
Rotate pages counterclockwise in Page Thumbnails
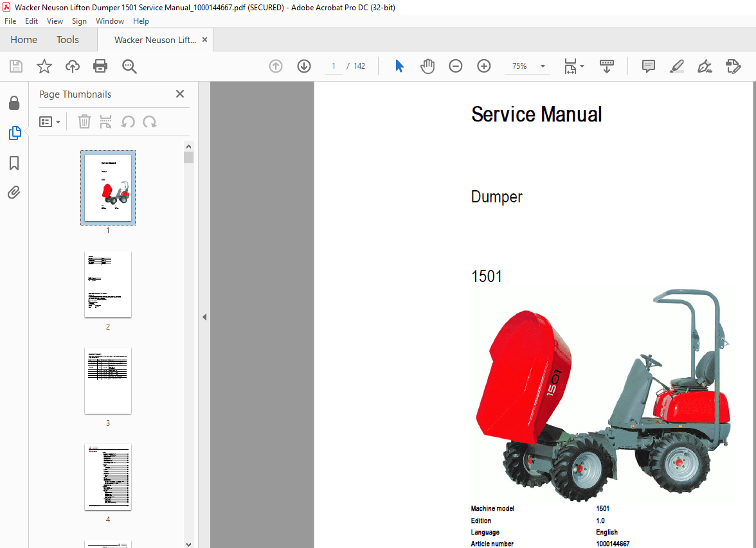coord(129,121)
